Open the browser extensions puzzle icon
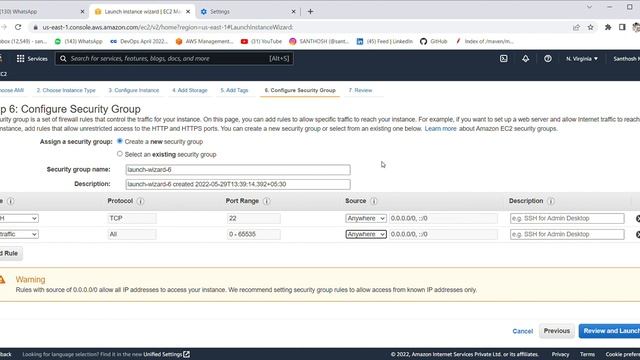Viewport: 640px width, 360px height. [x=608, y=27]
